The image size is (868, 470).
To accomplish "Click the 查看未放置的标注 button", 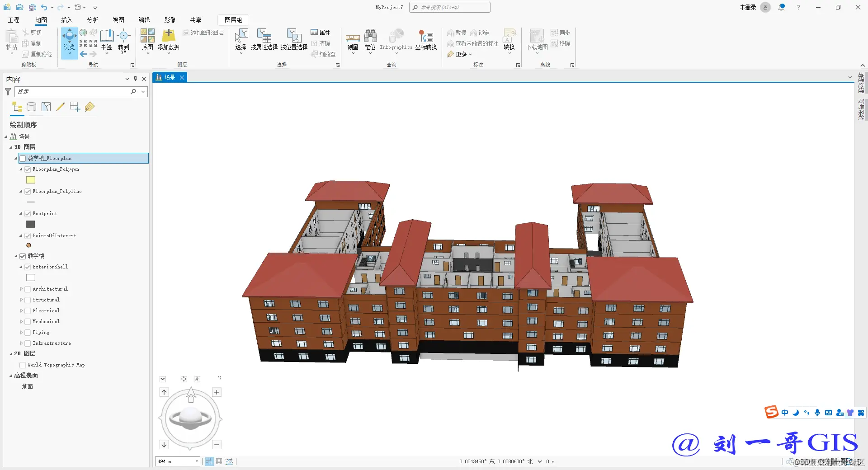I will click(473, 43).
